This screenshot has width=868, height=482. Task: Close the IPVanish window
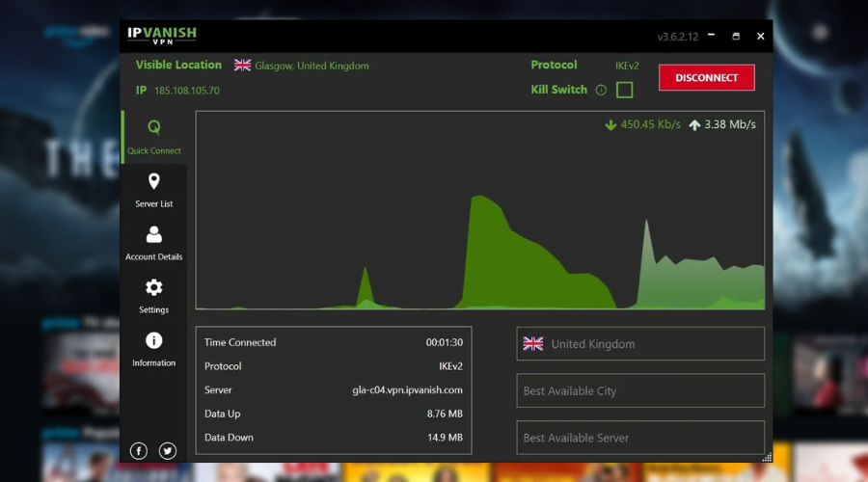point(761,36)
